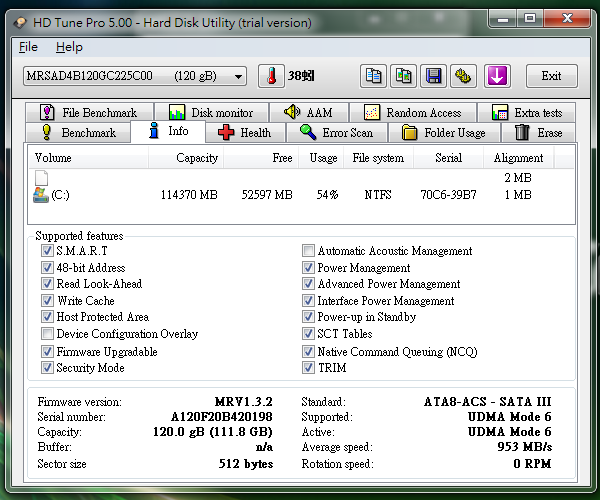Select the (C:) volume label

(60, 195)
